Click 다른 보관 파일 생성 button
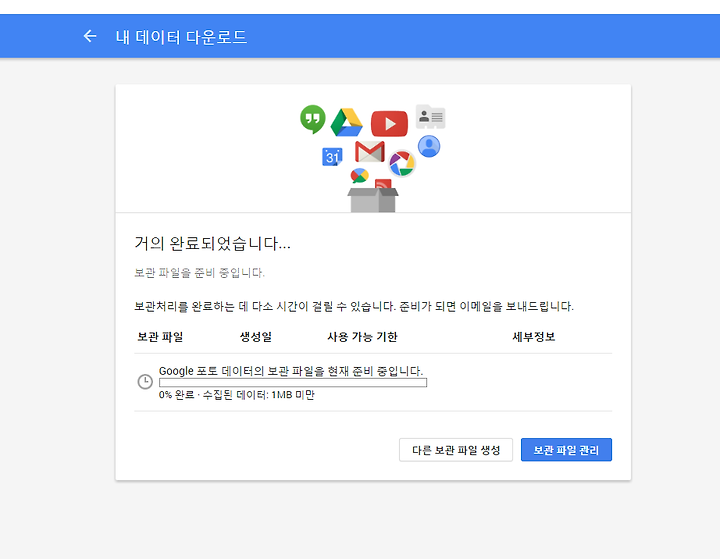The width and height of the screenshot is (720, 559). [456, 450]
